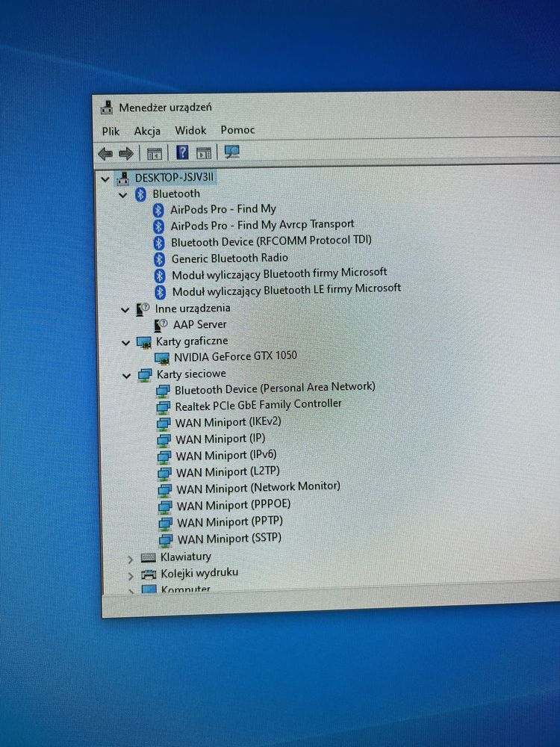Select NVIDIA GeForce GTX 1050 entry
Screen dimensions: 560x747
(235, 356)
